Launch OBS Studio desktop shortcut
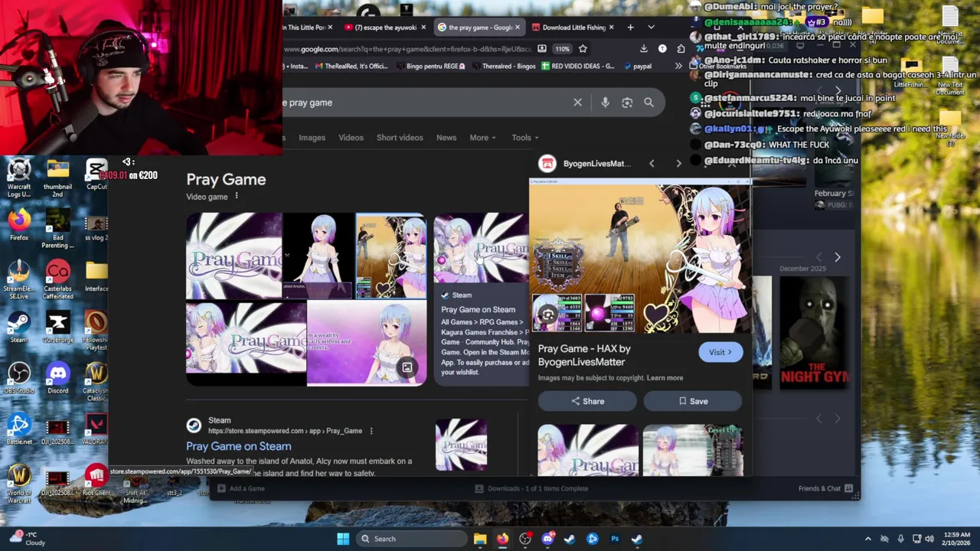This screenshot has height=551, width=980. point(19,379)
